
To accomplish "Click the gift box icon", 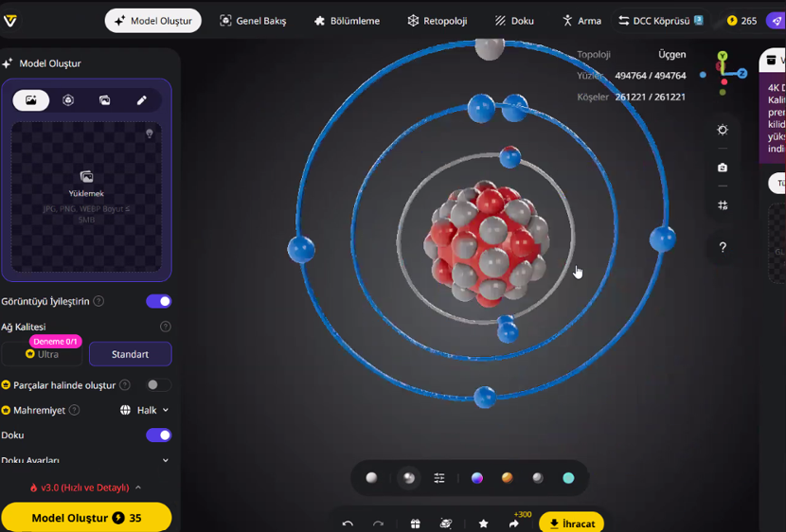I will pos(415,523).
